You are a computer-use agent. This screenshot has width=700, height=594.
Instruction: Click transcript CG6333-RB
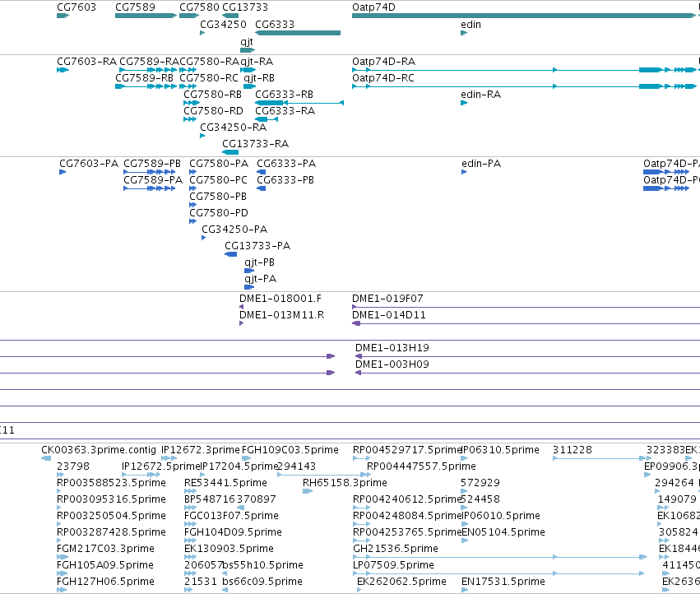point(284,95)
